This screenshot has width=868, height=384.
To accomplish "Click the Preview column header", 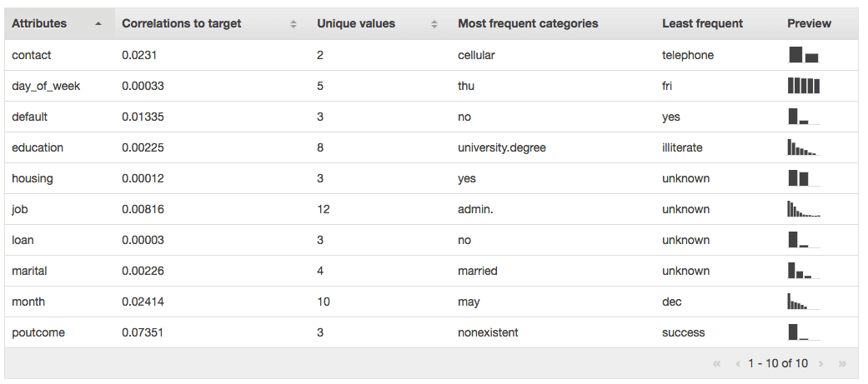I will point(809,24).
